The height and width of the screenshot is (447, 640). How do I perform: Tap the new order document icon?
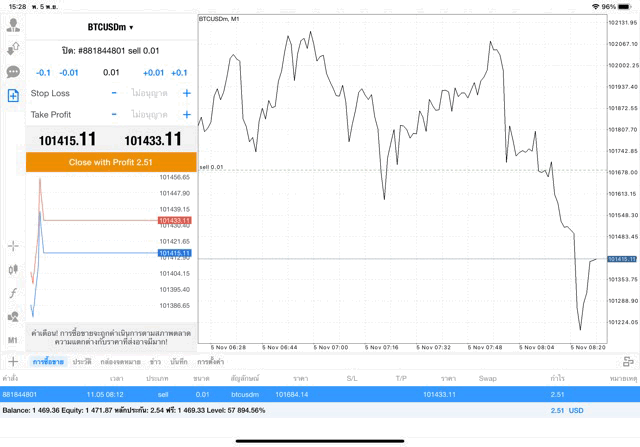coord(13,96)
